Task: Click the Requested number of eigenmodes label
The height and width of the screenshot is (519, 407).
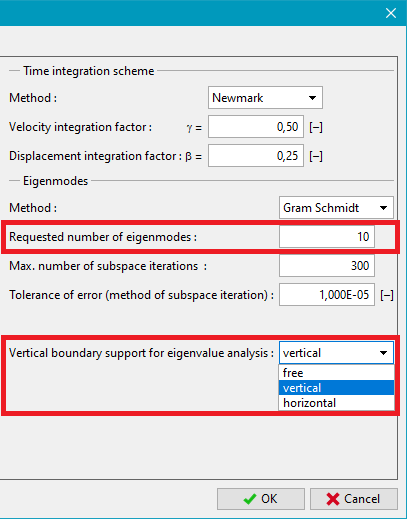Action: click(x=103, y=237)
